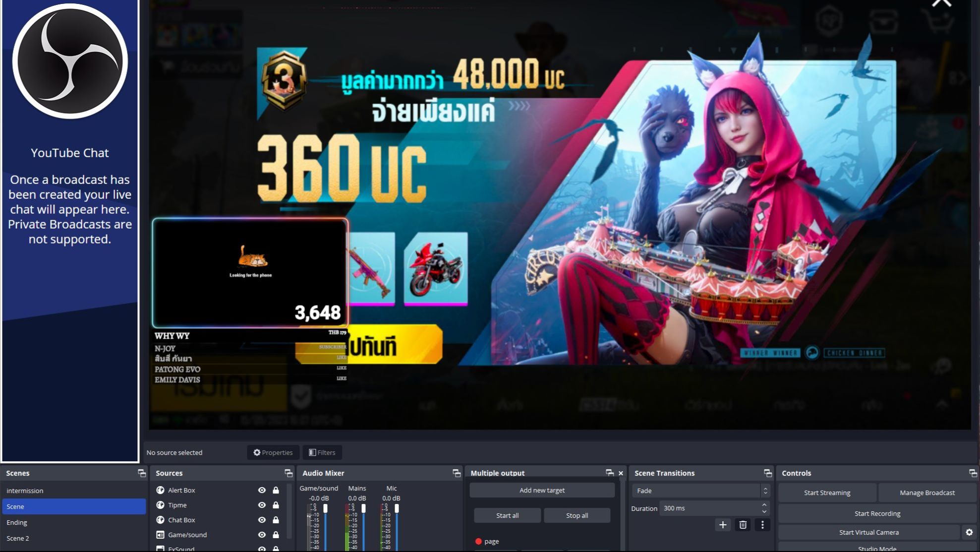Image resolution: width=980 pixels, height=552 pixels.
Task: Click Start Virtual Camera
Action: click(x=868, y=532)
